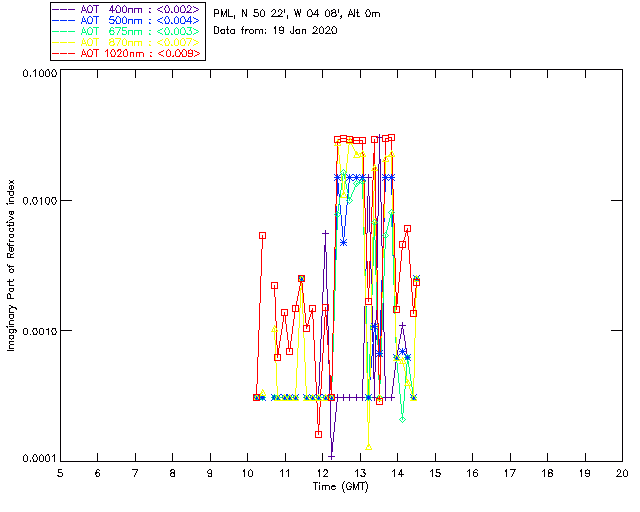Click the 0.0001 y-axis label
Image resolution: width=640 pixels, height=512 pixels.
(39, 459)
